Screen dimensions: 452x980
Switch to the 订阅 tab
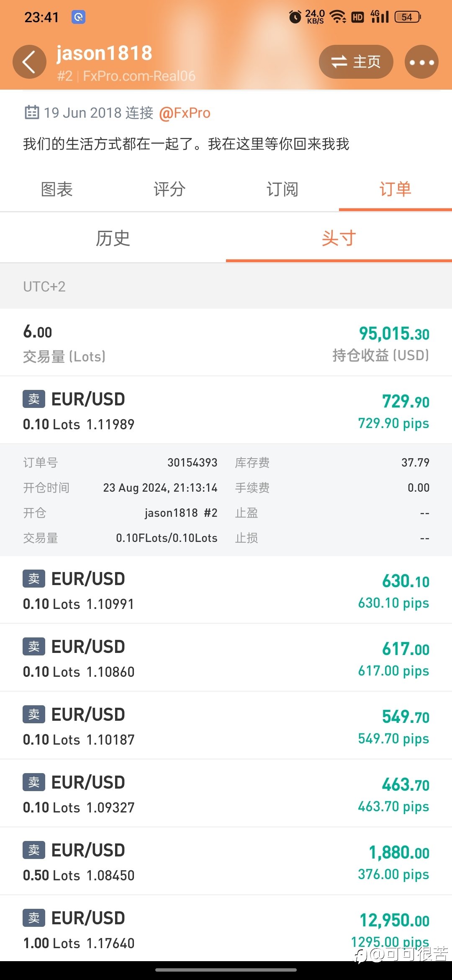click(x=282, y=189)
